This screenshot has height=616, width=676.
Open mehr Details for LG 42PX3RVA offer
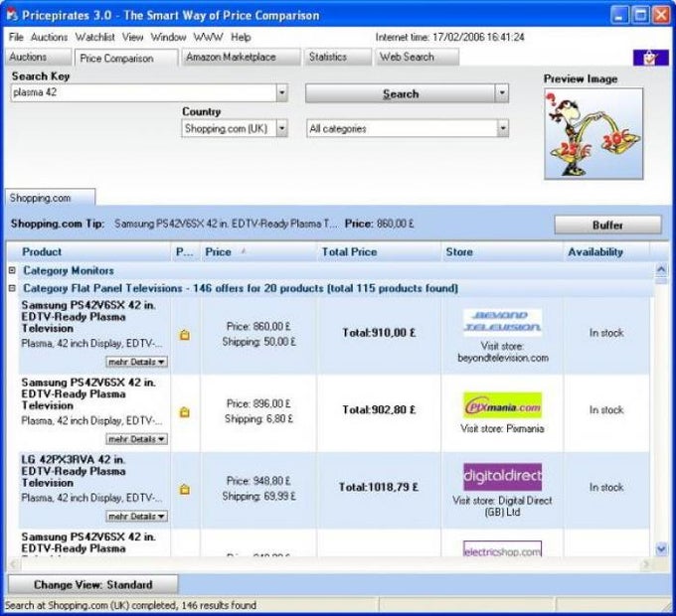136,516
